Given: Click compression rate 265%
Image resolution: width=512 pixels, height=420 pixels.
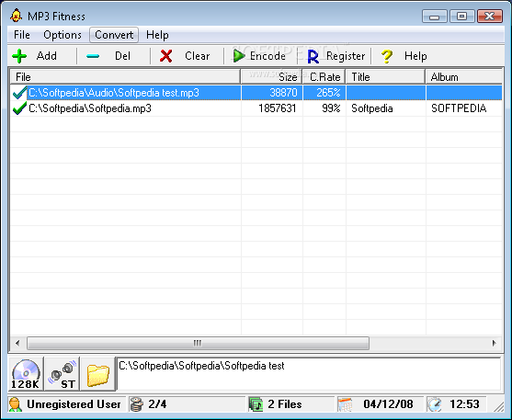Looking at the screenshot, I should coord(328,93).
